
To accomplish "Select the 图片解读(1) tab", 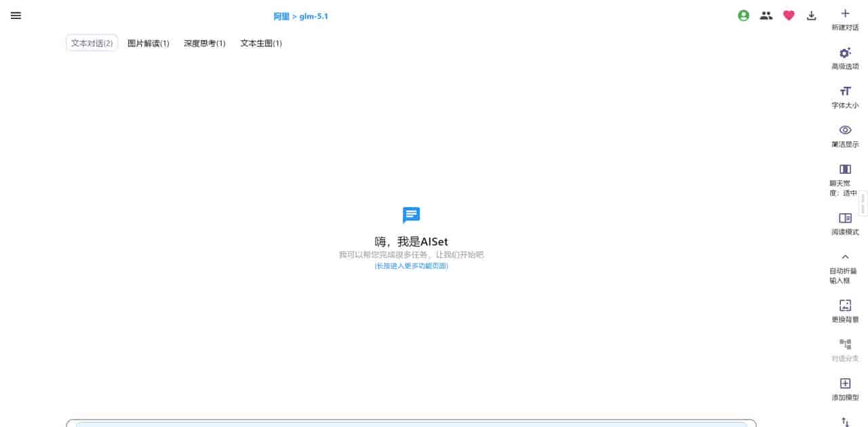I will pyautogui.click(x=149, y=43).
